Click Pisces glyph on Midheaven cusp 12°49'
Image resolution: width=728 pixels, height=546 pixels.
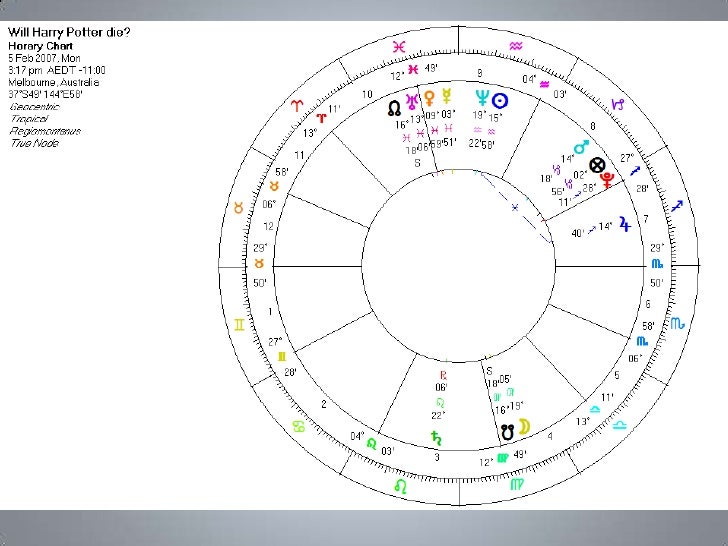pos(413,69)
